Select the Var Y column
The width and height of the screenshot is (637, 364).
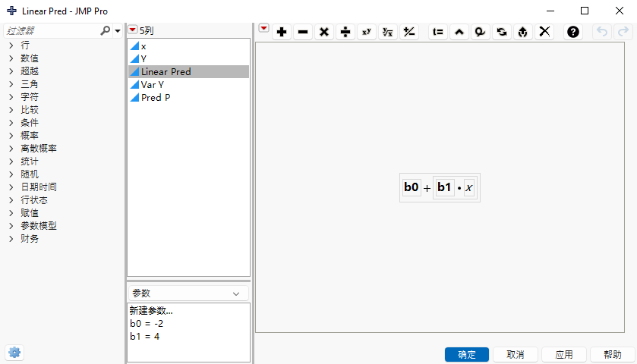(x=188, y=84)
